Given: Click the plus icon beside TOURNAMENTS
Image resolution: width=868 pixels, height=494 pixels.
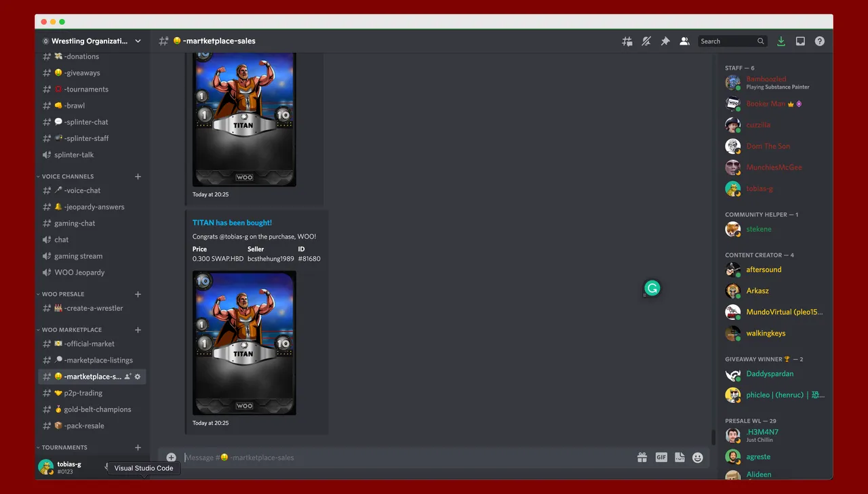Looking at the screenshot, I should point(138,447).
